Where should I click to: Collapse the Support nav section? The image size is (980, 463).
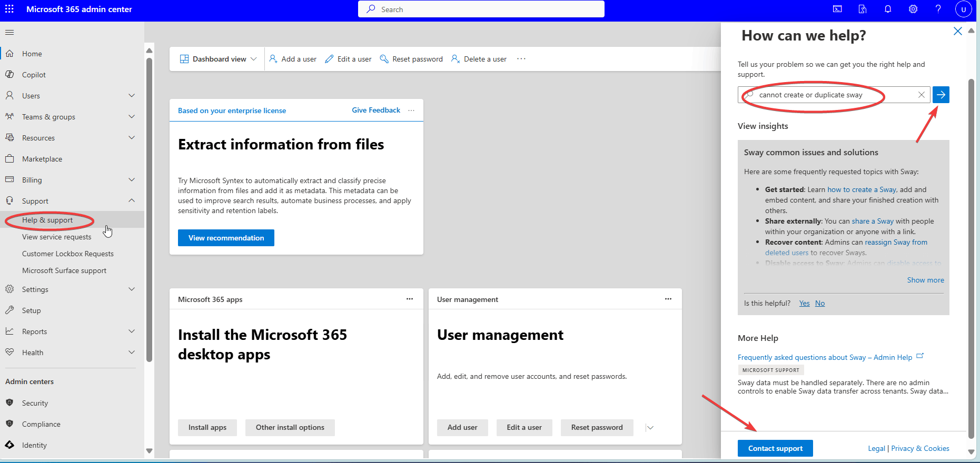coord(132,200)
